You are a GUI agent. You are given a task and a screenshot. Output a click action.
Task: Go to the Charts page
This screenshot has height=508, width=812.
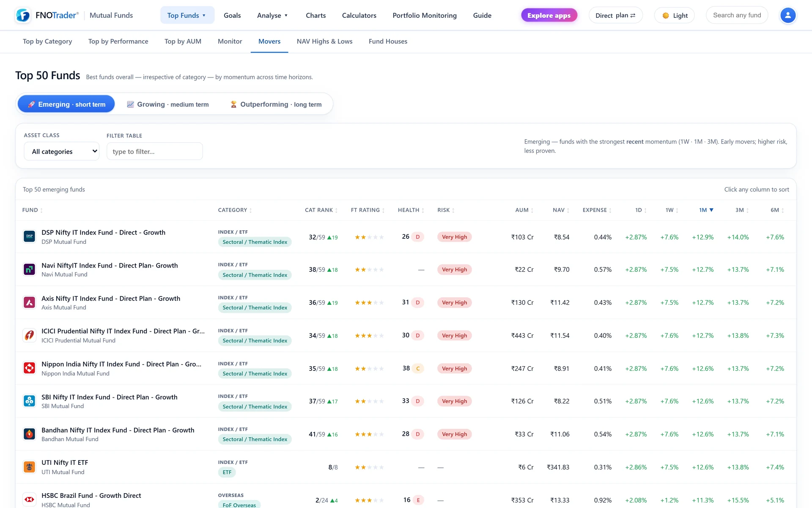point(315,15)
